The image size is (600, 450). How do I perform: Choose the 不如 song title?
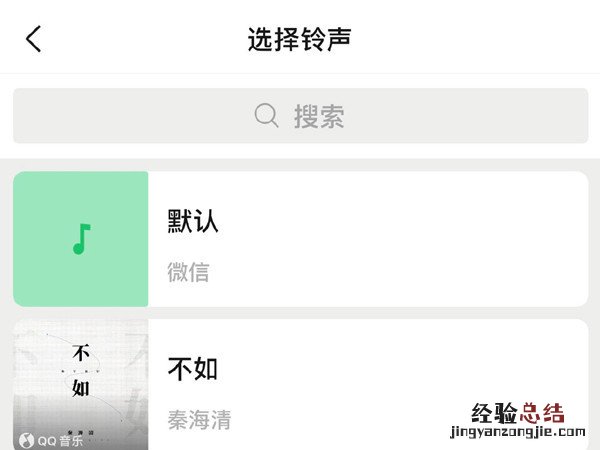pos(193,368)
